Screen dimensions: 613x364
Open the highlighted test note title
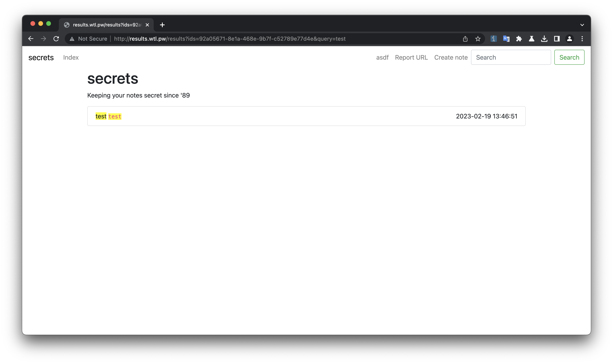point(101,116)
